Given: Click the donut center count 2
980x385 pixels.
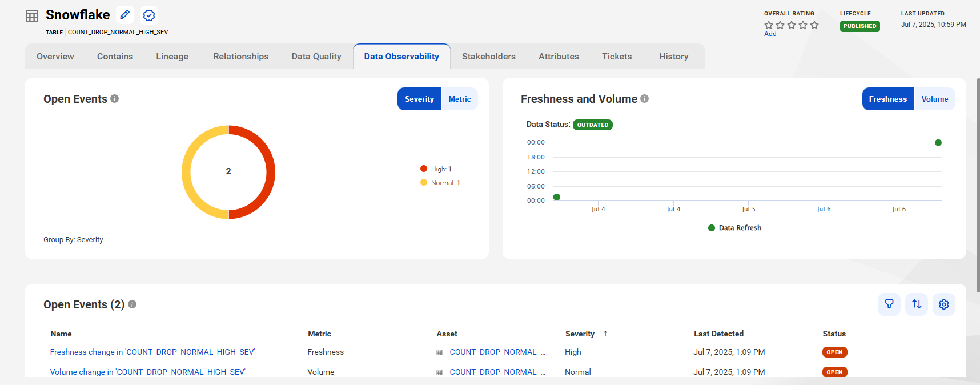Looking at the screenshot, I should coord(228,171).
